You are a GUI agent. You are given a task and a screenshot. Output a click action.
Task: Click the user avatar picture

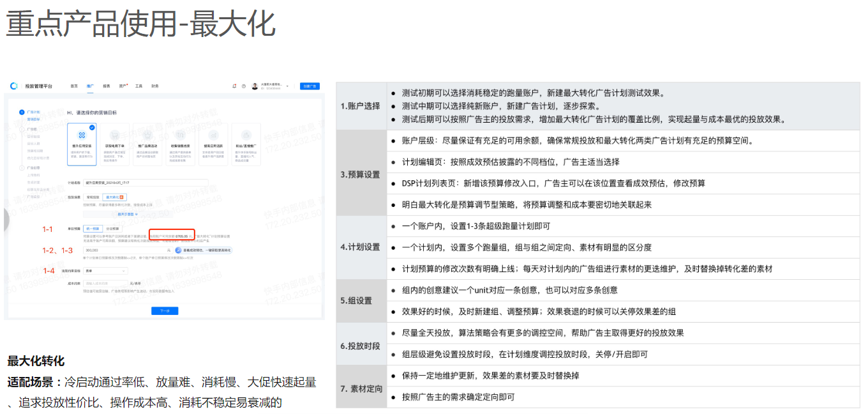coord(255,86)
